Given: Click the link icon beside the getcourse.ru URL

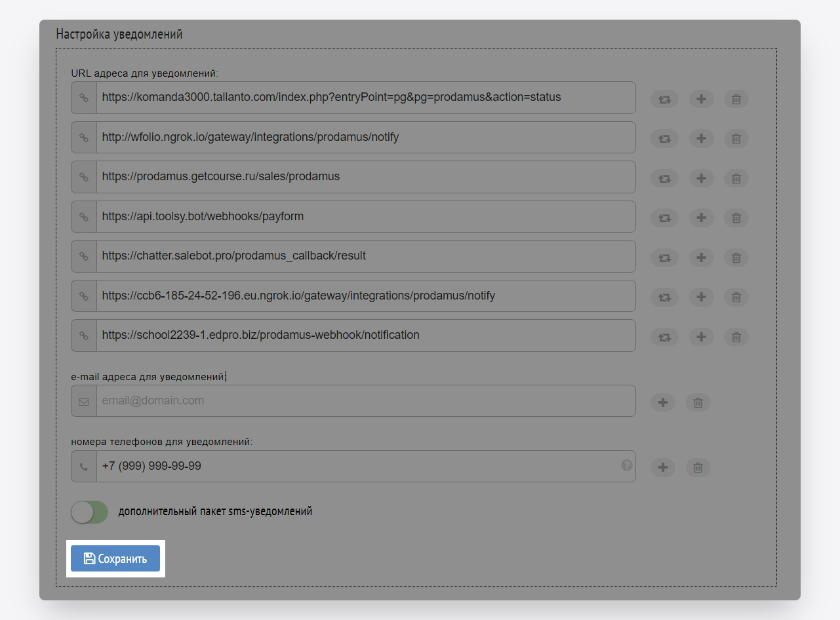Looking at the screenshot, I should 84,177.
